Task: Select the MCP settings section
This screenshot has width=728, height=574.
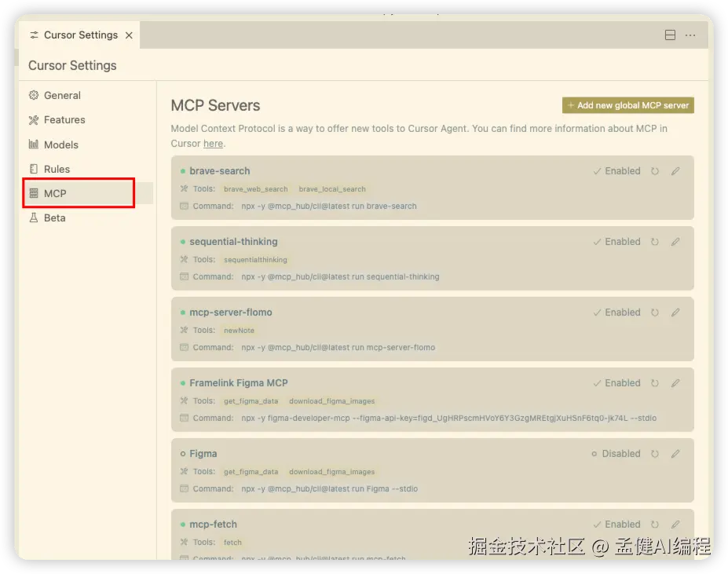Action: click(x=88, y=193)
